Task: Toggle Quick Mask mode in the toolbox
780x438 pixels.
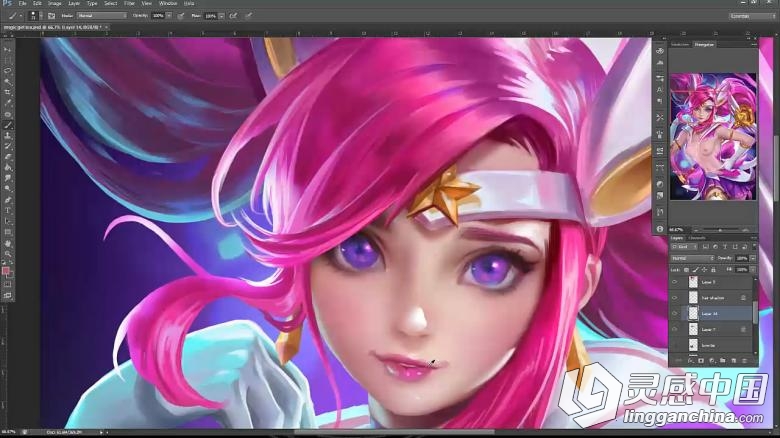Action: pyautogui.click(x=7, y=285)
